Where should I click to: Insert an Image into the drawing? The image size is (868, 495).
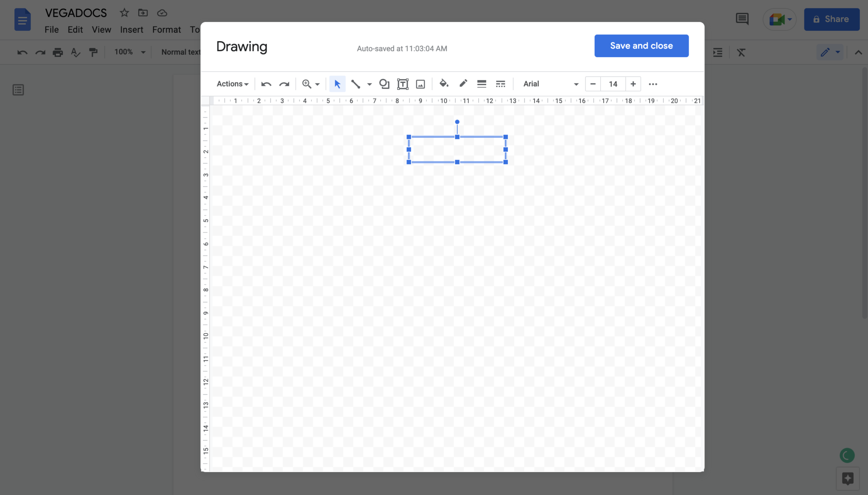point(420,84)
